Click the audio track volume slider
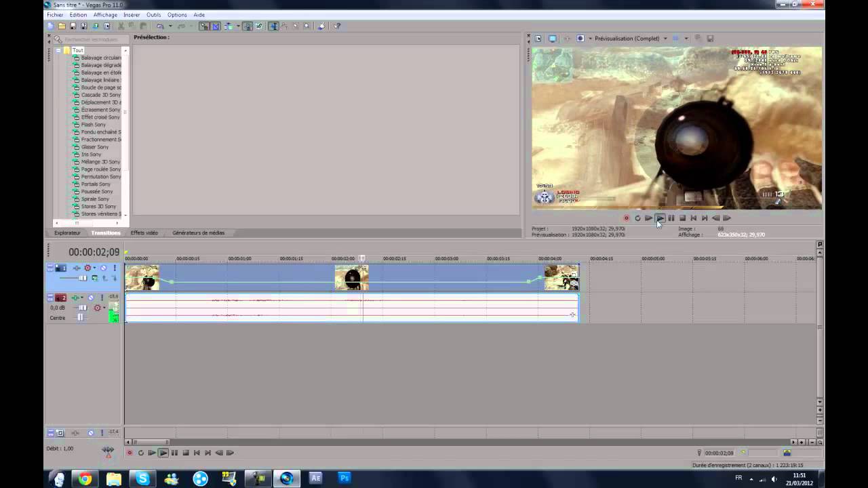Screen dimensions: 868x488 (83, 308)
